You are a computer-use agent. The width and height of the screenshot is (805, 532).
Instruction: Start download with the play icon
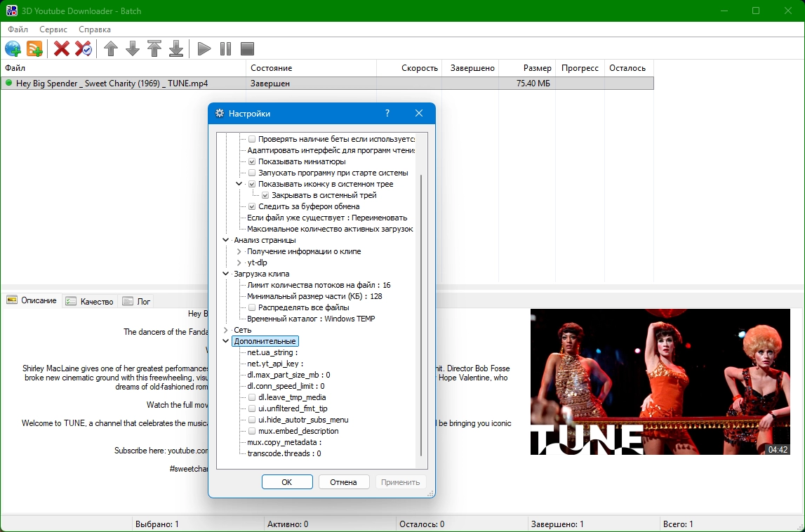point(204,48)
